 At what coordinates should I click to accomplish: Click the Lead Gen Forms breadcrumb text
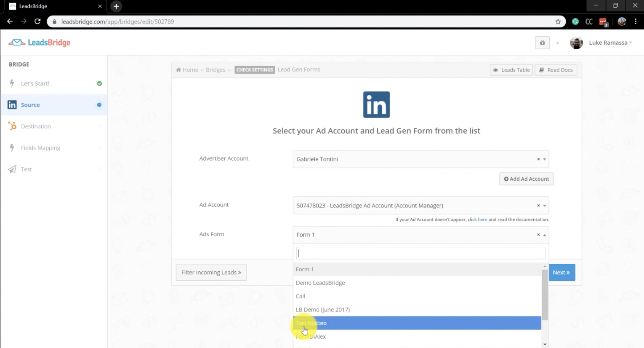(299, 70)
